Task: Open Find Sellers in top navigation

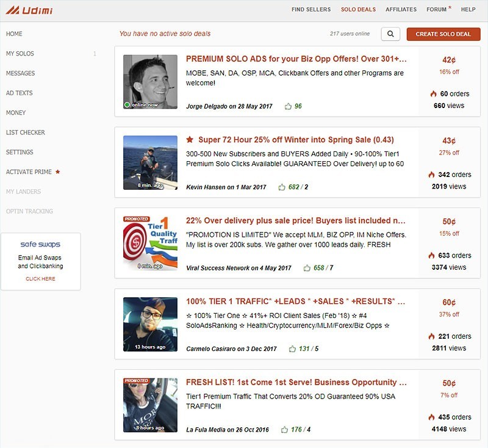Action: coord(311,10)
